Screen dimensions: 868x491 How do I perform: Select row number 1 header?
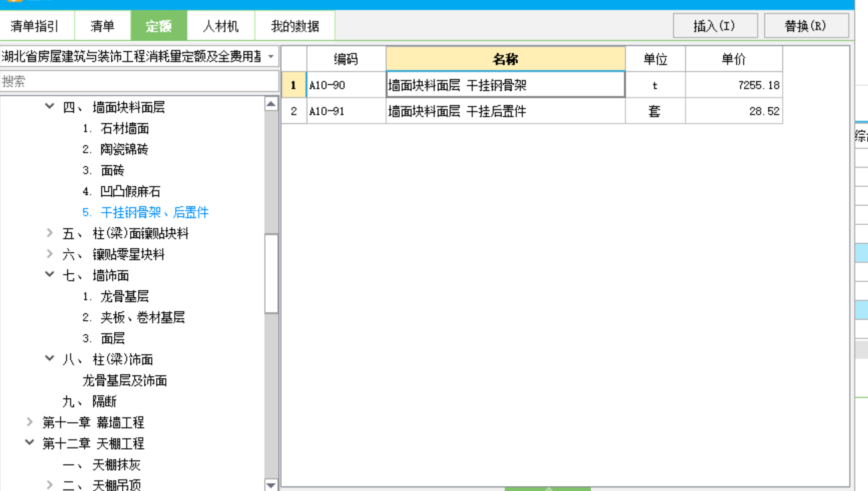293,85
